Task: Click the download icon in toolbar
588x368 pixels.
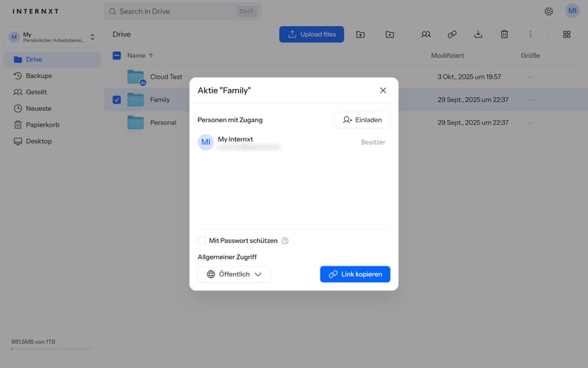Action: 478,35
